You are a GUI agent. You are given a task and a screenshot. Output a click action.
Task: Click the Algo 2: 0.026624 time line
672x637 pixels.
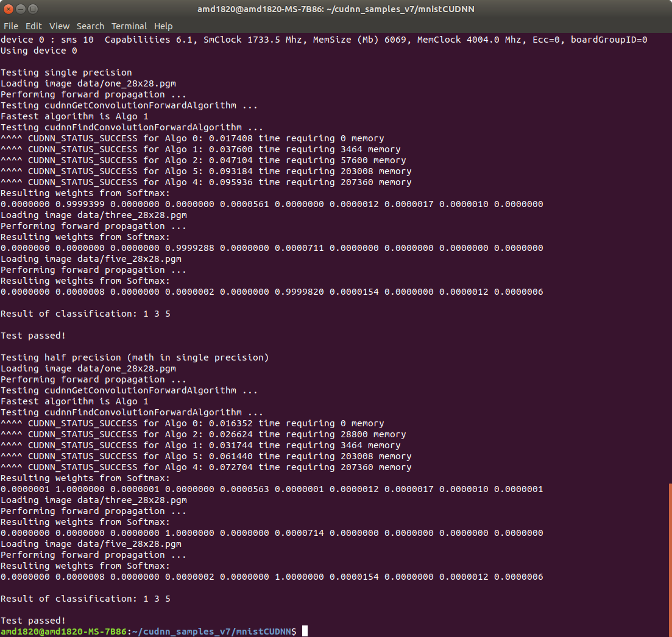point(203,434)
